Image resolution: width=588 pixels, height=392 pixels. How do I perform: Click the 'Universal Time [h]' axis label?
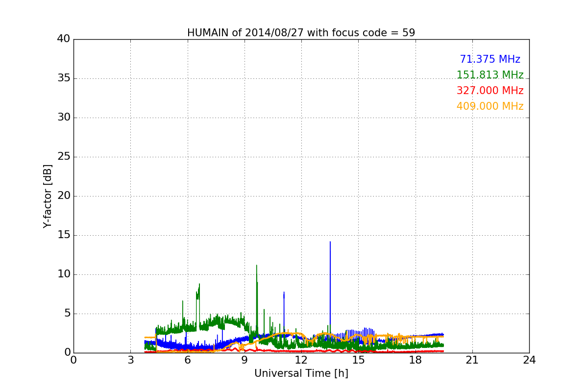(x=301, y=373)
